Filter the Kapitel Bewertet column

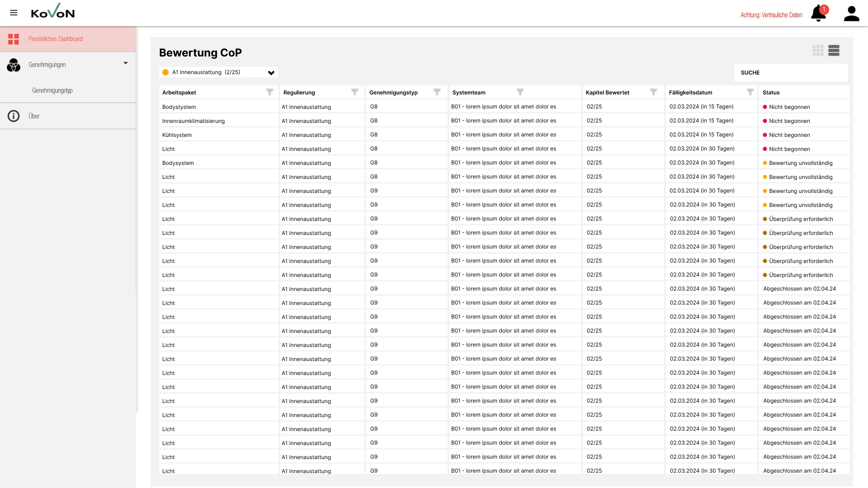[654, 92]
